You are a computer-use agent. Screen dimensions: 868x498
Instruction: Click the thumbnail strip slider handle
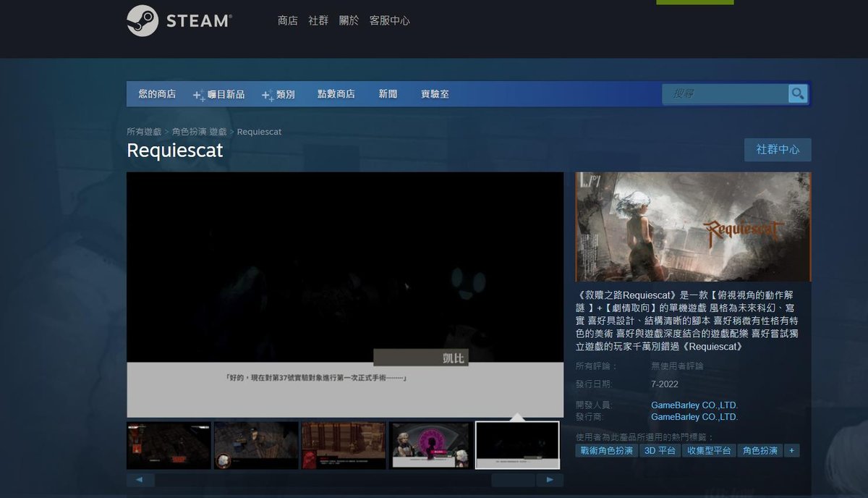[x=513, y=480]
